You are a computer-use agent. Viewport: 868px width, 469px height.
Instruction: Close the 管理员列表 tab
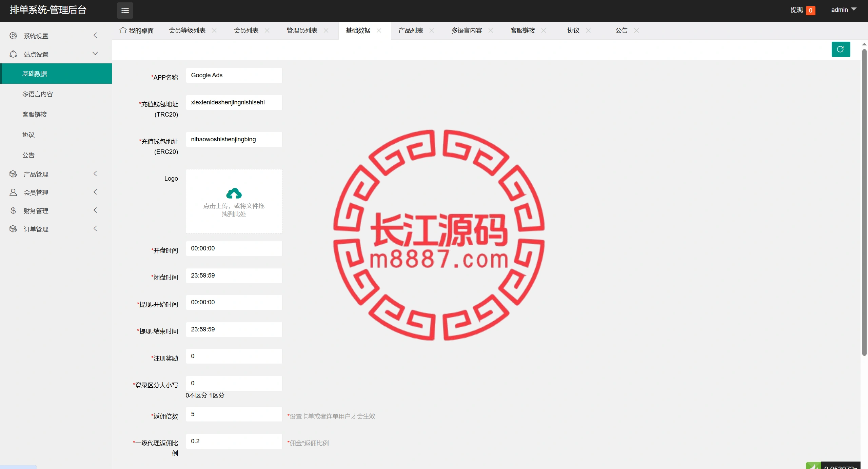click(326, 30)
